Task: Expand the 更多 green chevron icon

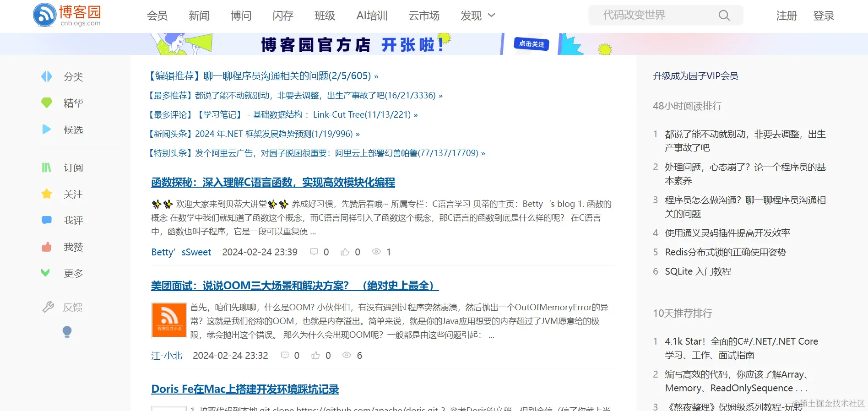Action: click(x=45, y=273)
